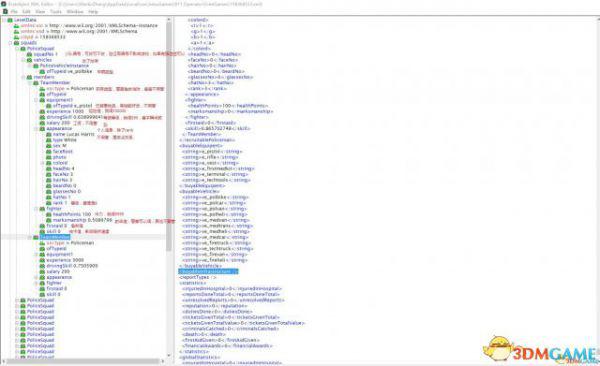Collapse the PoliceVehicleInstance node
600x366 pixels.
(x=30, y=66)
